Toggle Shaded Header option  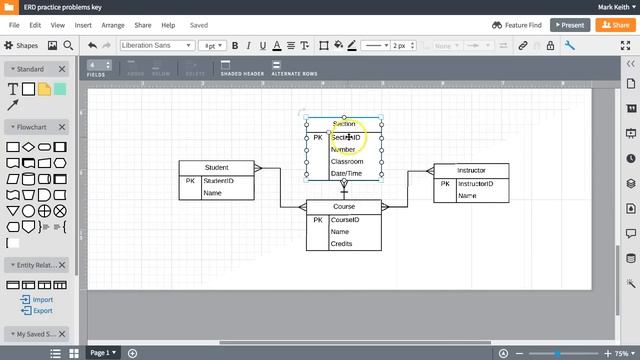click(242, 68)
